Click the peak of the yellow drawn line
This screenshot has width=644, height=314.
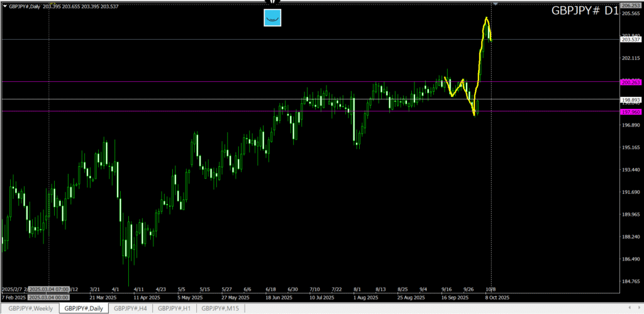tap(486, 18)
